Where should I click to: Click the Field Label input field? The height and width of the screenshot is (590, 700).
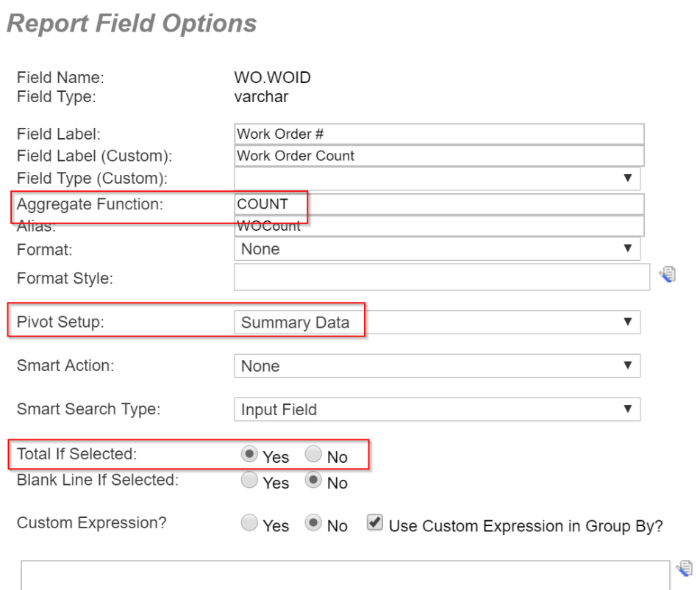[438, 134]
